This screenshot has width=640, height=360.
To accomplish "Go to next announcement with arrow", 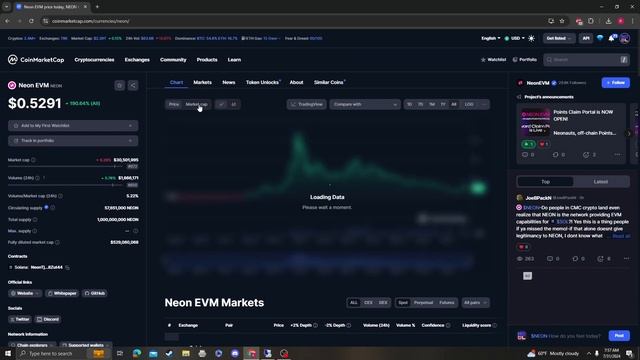I will point(629,133).
